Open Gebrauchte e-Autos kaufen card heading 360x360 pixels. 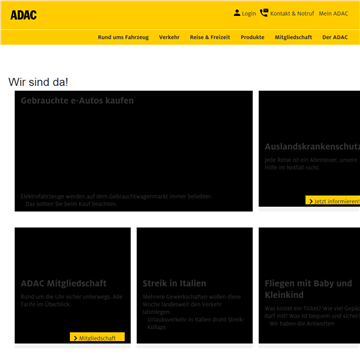(x=77, y=101)
